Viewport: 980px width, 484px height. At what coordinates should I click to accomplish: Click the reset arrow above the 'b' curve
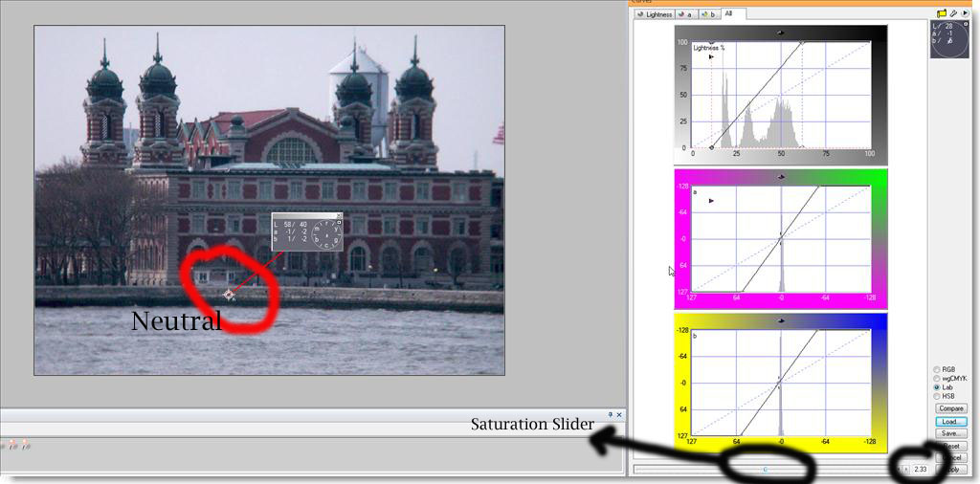[x=781, y=320]
